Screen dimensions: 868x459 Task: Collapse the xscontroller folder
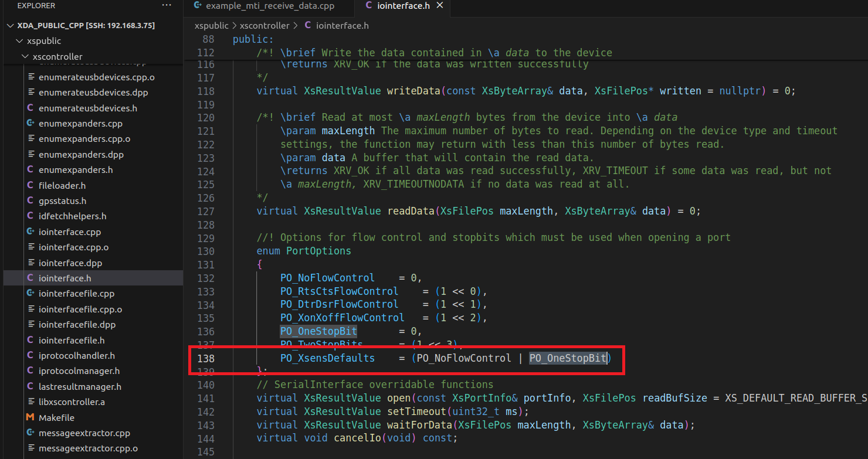click(x=25, y=57)
